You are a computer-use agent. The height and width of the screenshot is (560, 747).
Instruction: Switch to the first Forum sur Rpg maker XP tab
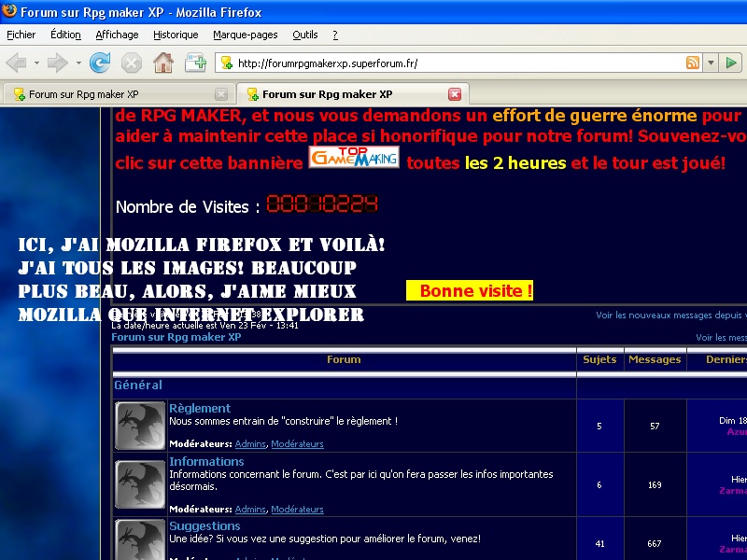[120, 94]
